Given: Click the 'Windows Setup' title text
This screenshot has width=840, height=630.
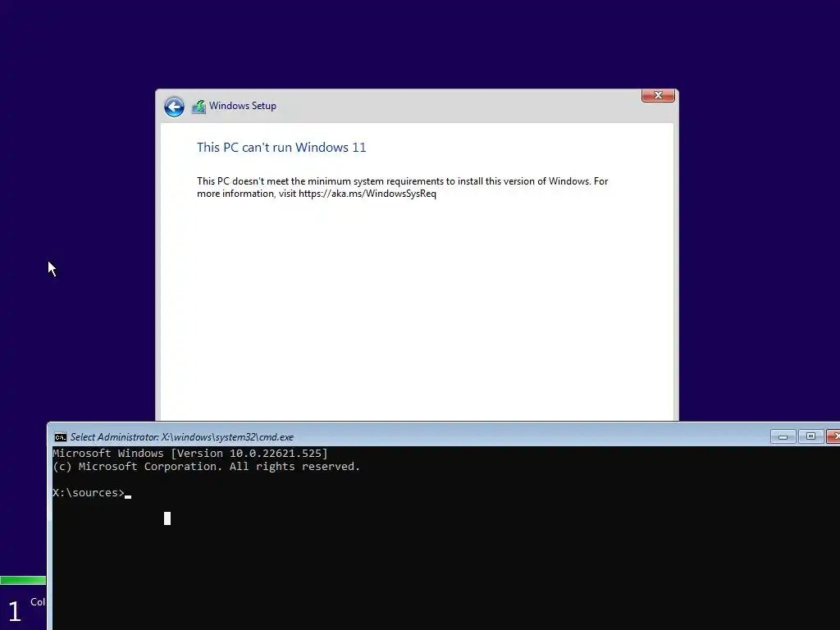Looking at the screenshot, I should 243,106.
